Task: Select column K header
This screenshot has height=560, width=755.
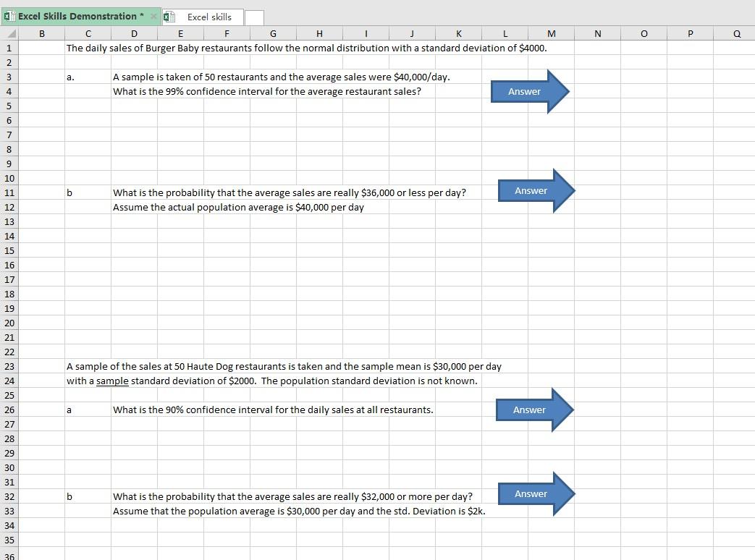Action: 458,34
